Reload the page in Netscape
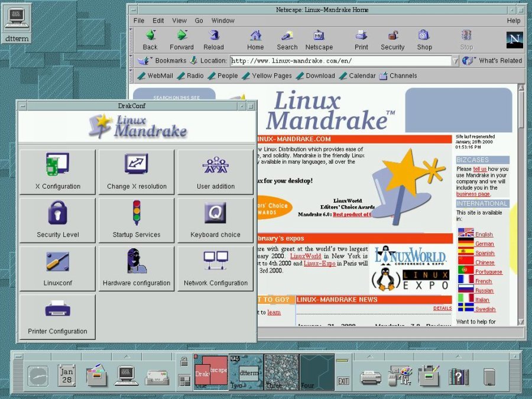The image size is (532, 399). click(213, 40)
